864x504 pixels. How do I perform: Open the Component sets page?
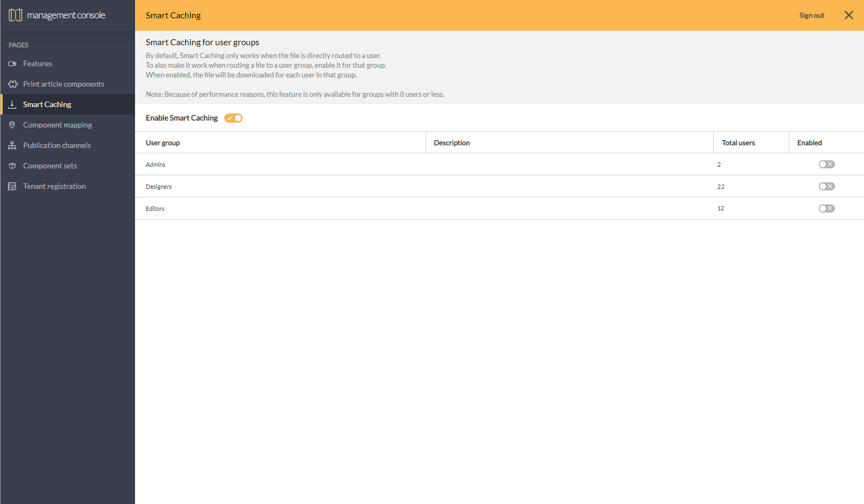[68, 166]
